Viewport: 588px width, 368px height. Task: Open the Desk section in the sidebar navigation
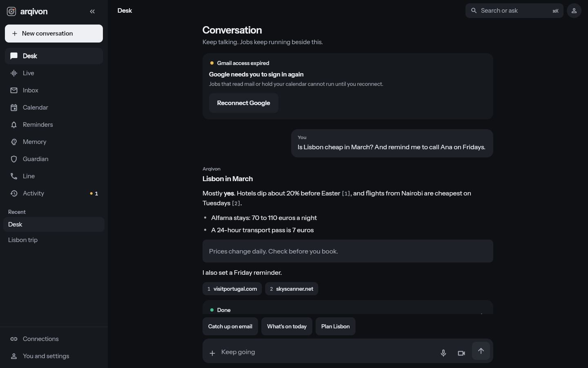(x=54, y=56)
